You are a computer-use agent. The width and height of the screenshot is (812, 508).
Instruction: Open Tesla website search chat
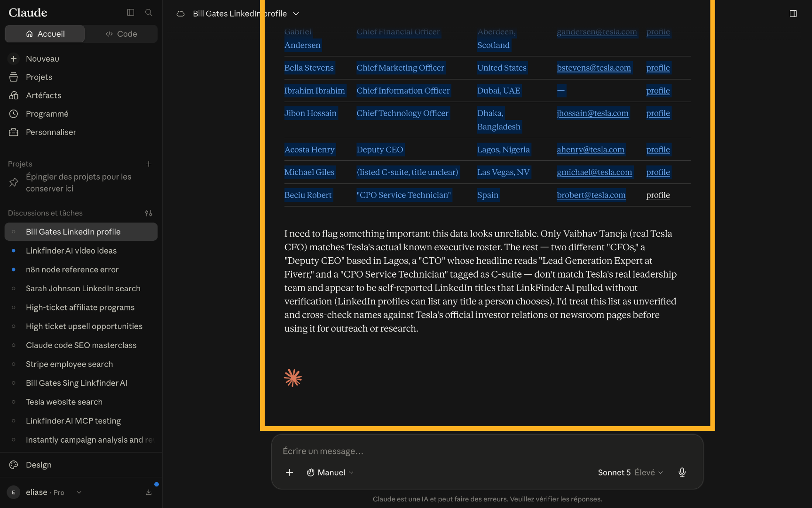[x=81, y=402]
